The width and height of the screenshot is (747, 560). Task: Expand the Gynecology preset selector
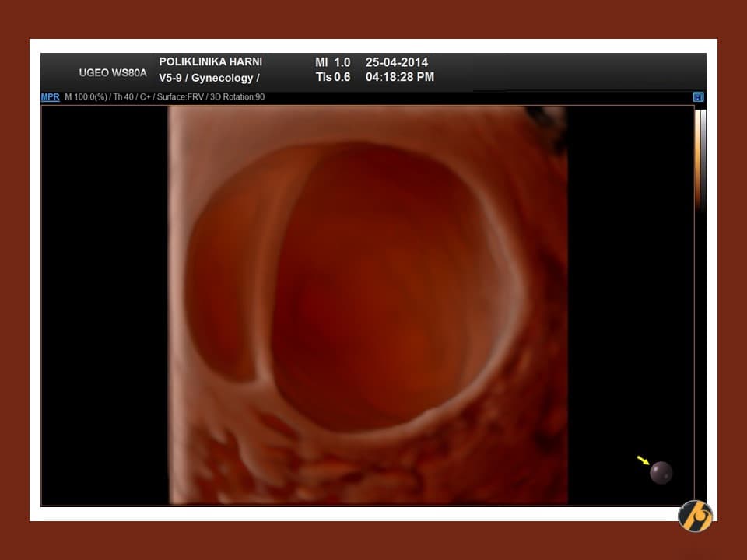click(221, 78)
